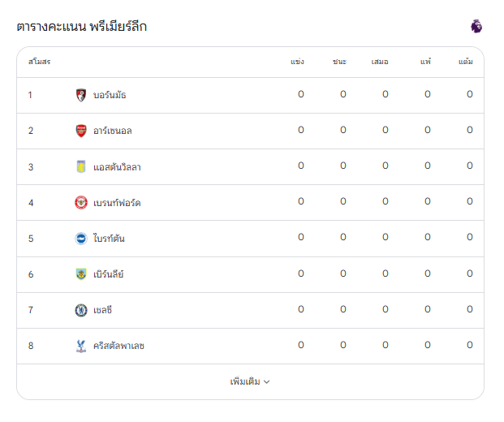Click the สโมสร club column header
504x422 pixels.
coord(39,62)
